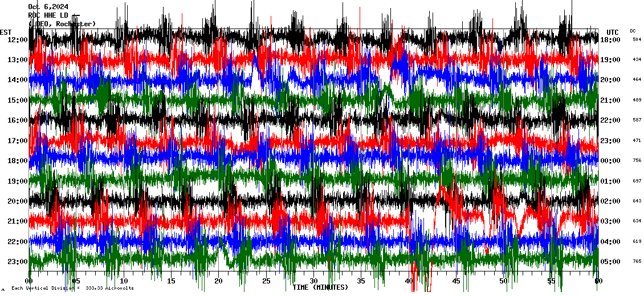Click the 00:00 UTC label on right
The height and width of the screenshot is (296, 644).
pyautogui.click(x=610, y=161)
